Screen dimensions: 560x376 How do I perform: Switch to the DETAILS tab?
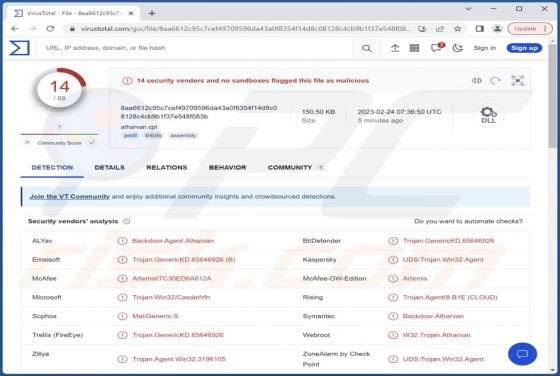(x=109, y=167)
